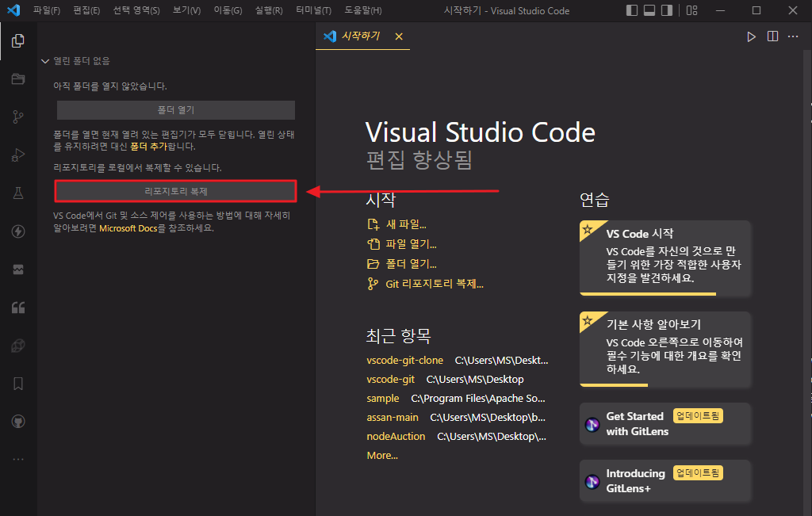Open the Explorer view in activity bar
812x516 pixels.
[18, 41]
